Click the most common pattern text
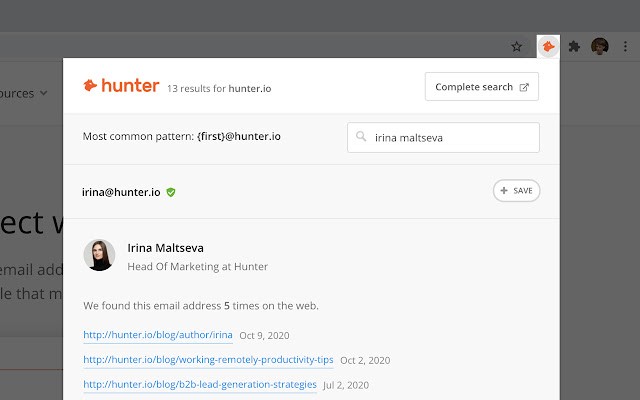 [x=182, y=137]
